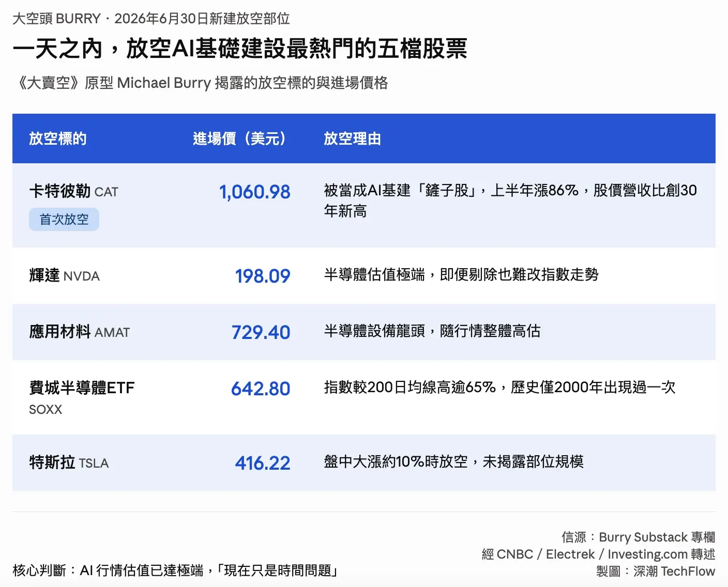Image resolution: width=728 pixels, height=587 pixels.
Task: Click the 首次放空 badge under 卡特彼勒
Action: tap(64, 220)
